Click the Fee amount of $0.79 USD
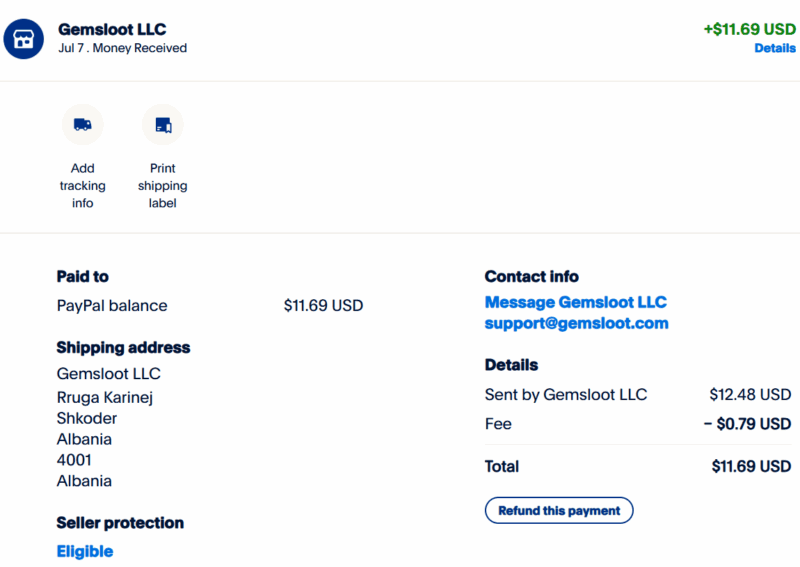 tap(747, 424)
